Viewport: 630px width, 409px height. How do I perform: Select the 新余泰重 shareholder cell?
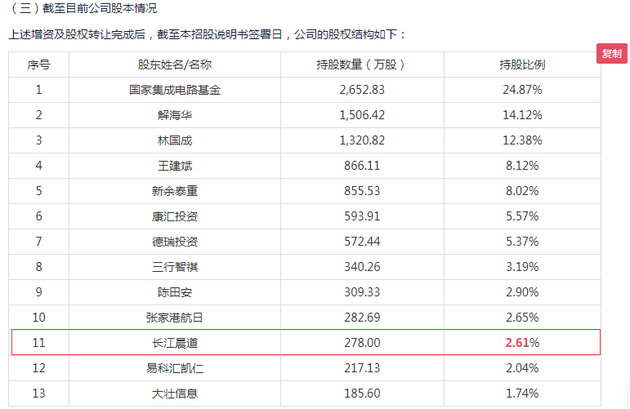167,190
